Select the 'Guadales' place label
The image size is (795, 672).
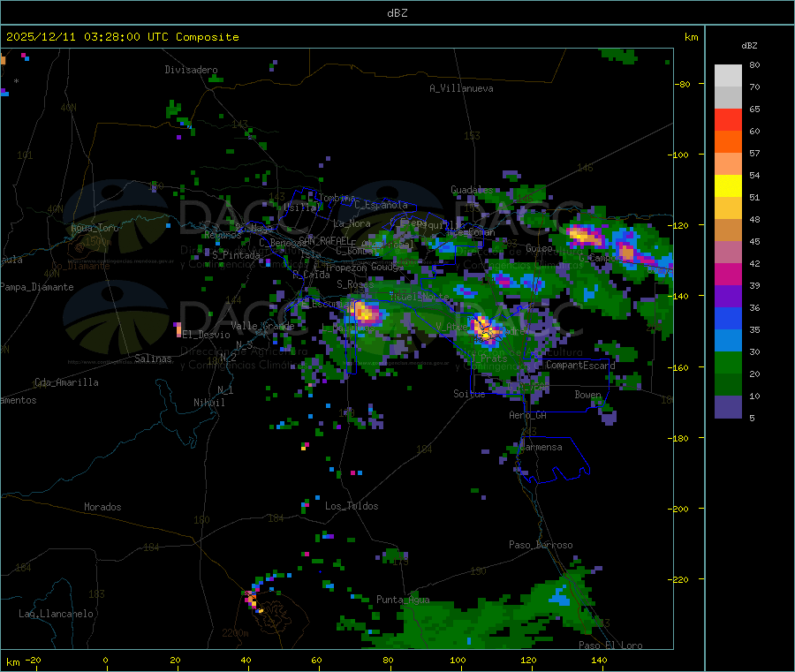pos(472,190)
